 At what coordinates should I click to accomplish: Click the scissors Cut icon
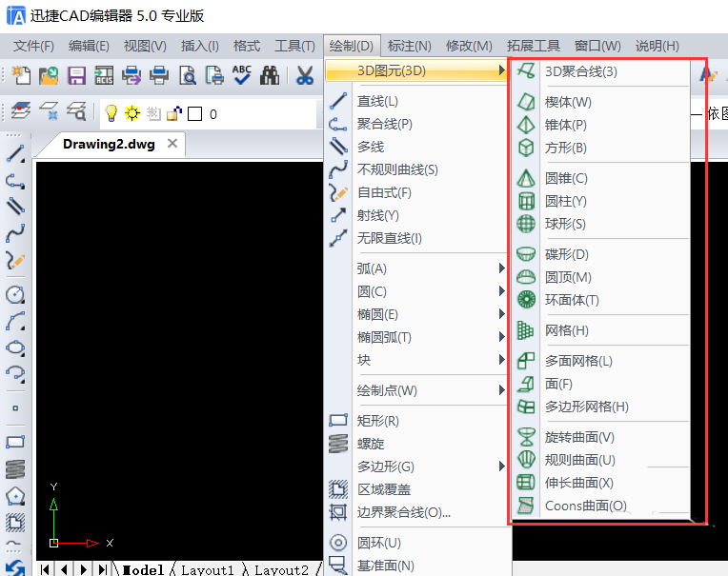click(x=305, y=75)
